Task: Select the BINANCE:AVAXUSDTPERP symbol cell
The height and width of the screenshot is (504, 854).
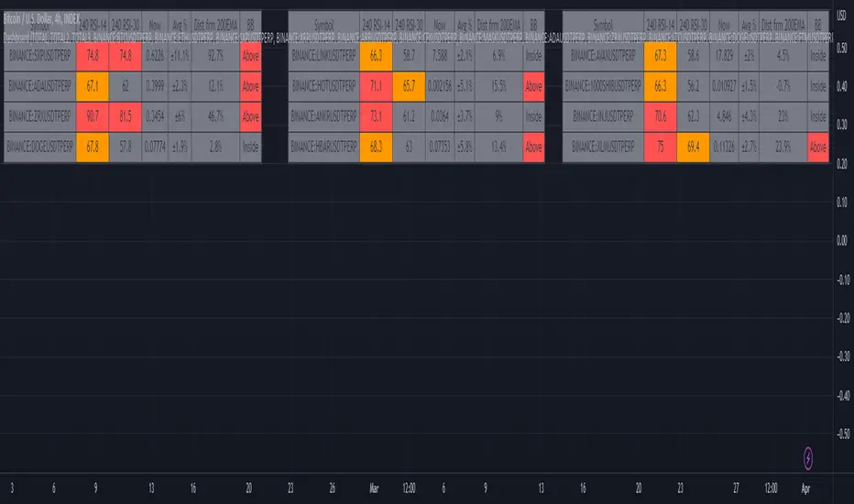Action: click(x=603, y=56)
